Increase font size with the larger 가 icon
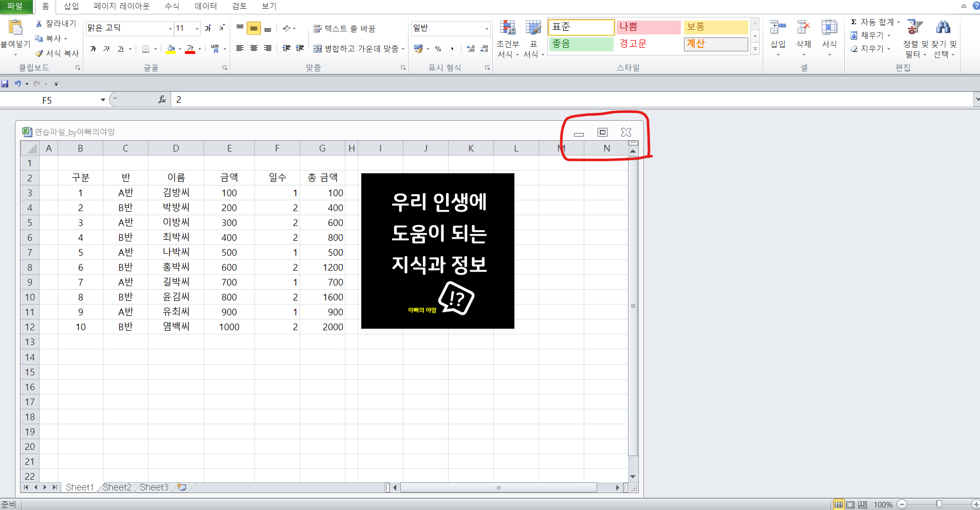The image size is (980, 510). coord(208,28)
